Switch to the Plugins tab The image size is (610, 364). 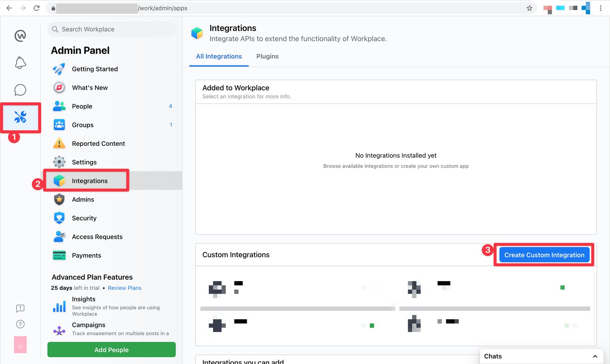click(267, 57)
